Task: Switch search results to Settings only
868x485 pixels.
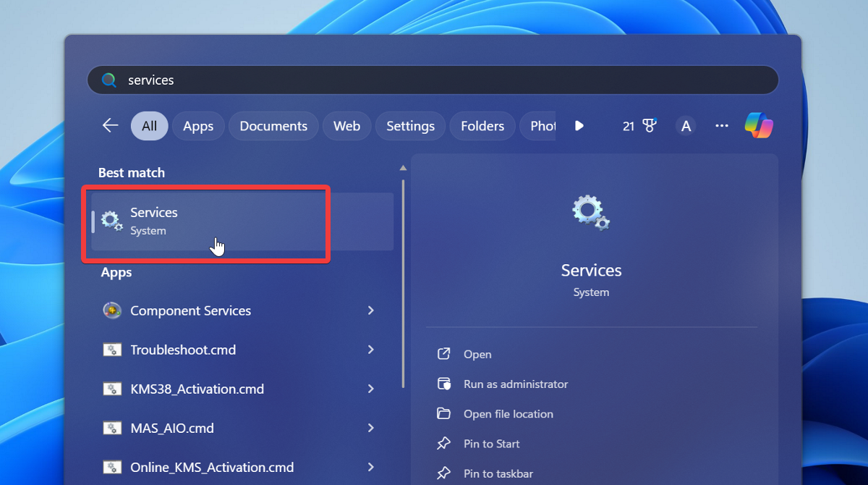Action: pos(410,125)
